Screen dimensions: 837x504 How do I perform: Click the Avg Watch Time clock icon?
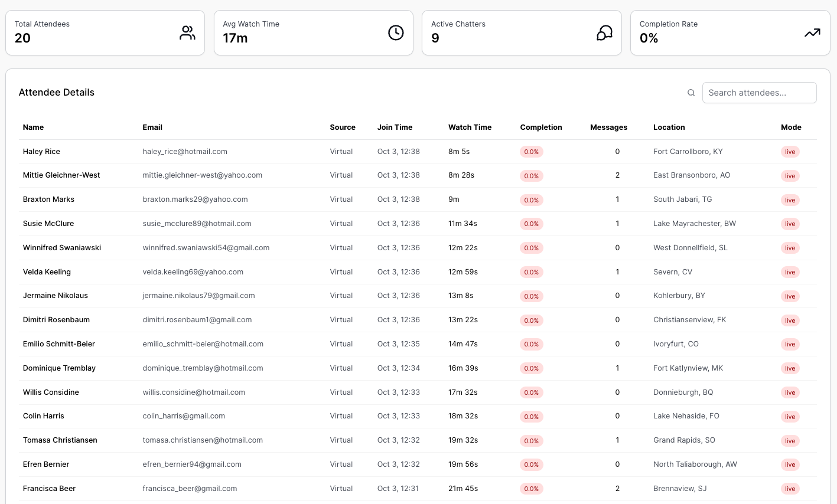click(x=396, y=33)
